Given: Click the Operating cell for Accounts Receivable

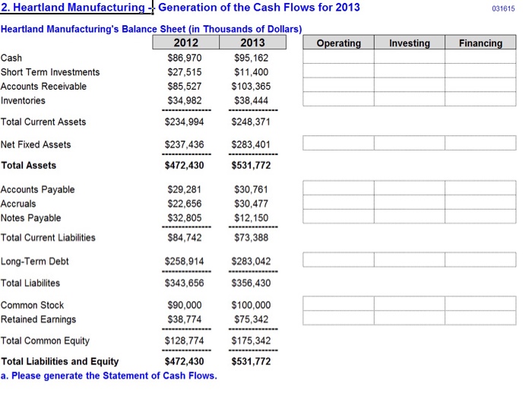Looking at the screenshot, I should tap(338, 86).
